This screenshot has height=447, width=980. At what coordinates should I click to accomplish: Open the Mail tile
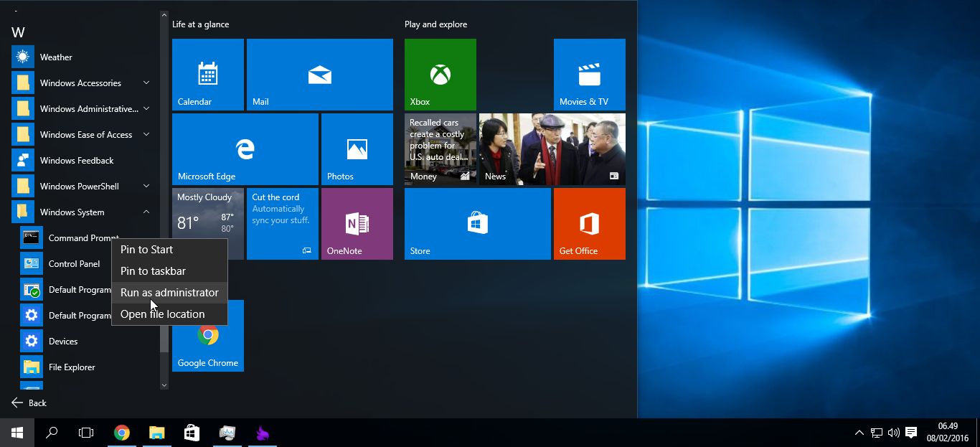pyautogui.click(x=319, y=75)
